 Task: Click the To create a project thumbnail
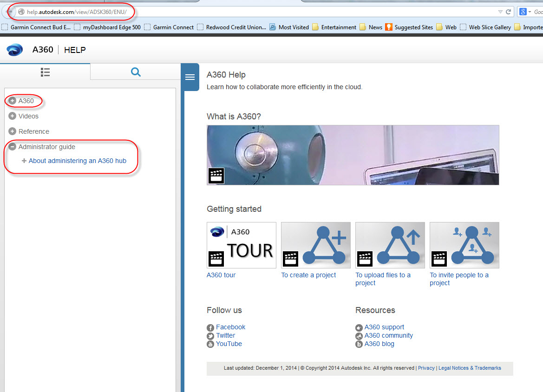click(x=315, y=245)
